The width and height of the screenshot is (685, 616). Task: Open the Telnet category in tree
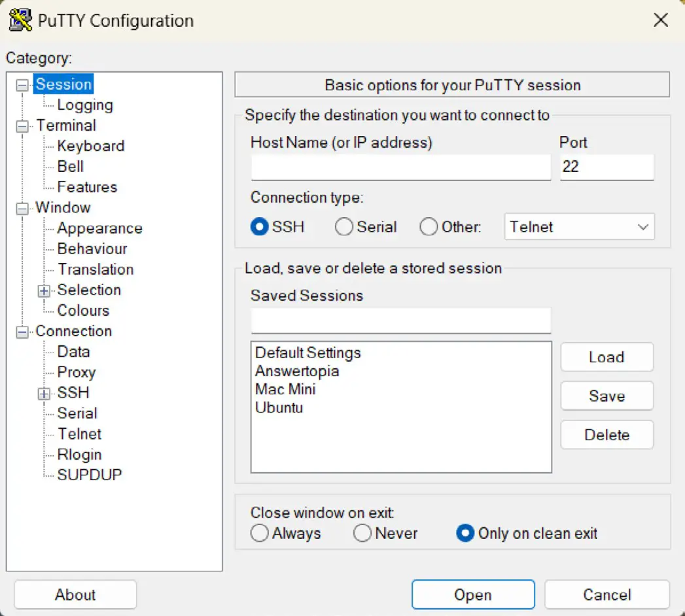click(80, 434)
